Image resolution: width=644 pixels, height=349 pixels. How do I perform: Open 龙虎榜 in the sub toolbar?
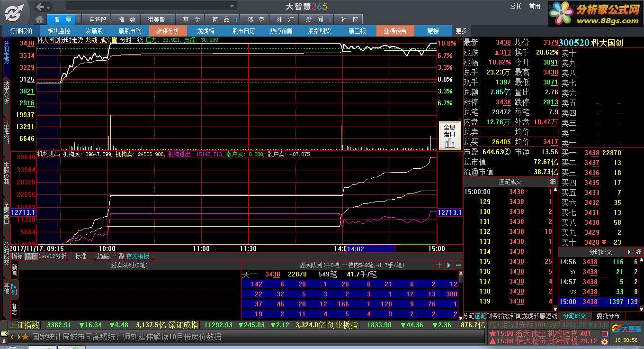pos(206,31)
